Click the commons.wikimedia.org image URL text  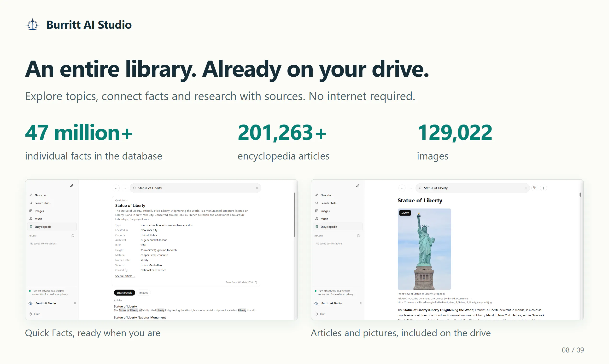(445, 302)
